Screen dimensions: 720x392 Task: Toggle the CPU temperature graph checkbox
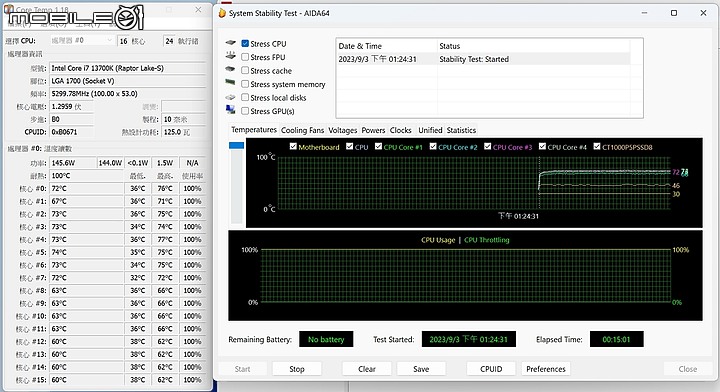click(349, 146)
